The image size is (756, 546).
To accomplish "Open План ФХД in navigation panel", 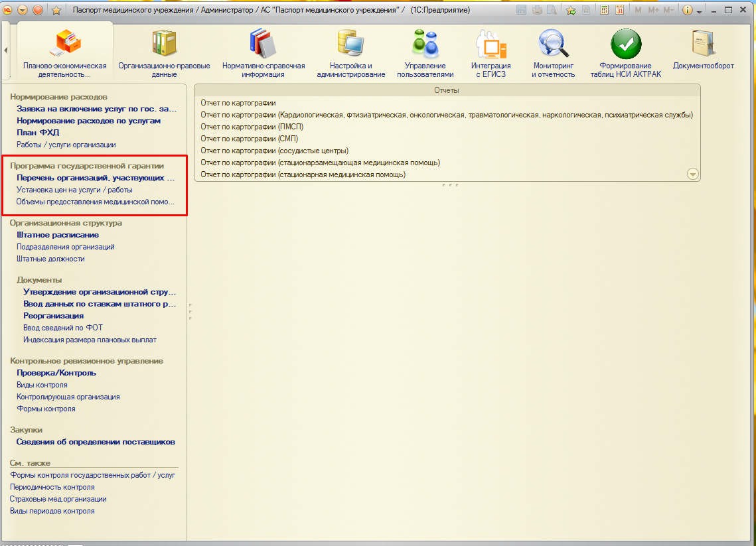I will click(x=38, y=133).
